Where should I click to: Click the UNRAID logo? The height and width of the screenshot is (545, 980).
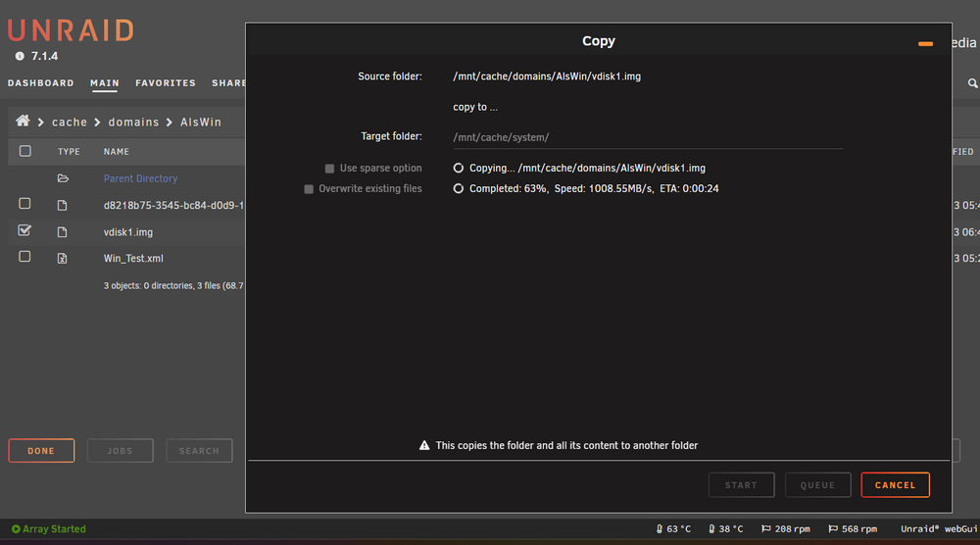71,30
